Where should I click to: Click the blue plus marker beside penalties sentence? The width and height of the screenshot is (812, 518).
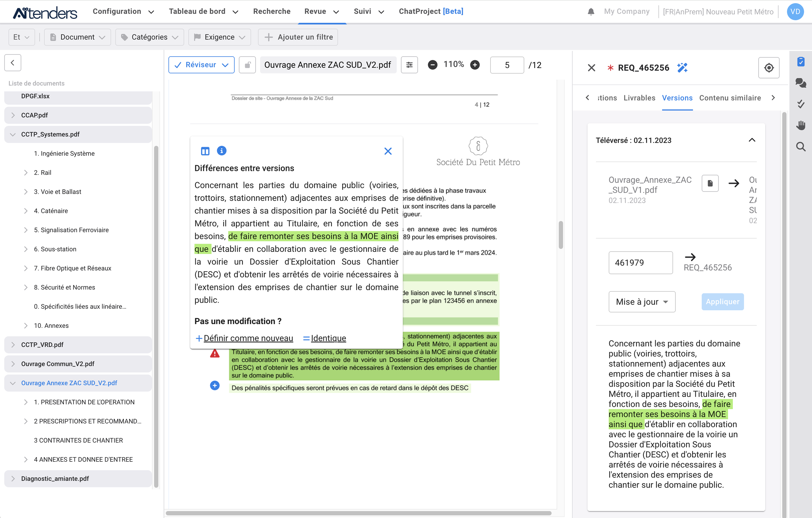pyautogui.click(x=215, y=385)
